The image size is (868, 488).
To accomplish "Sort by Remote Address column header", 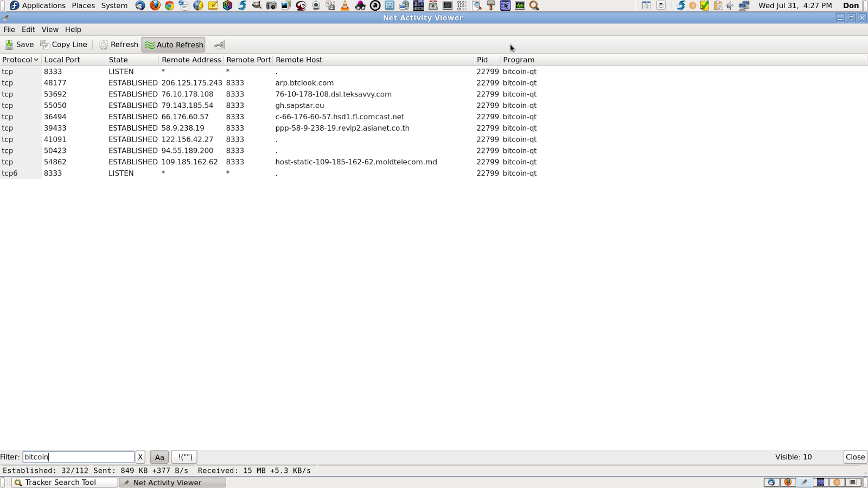I will pos(192,60).
